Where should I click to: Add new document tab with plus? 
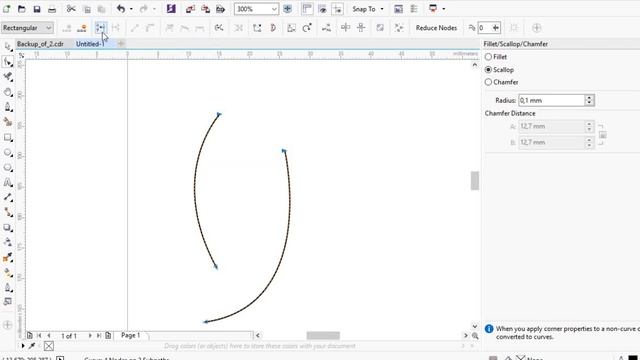(121, 44)
